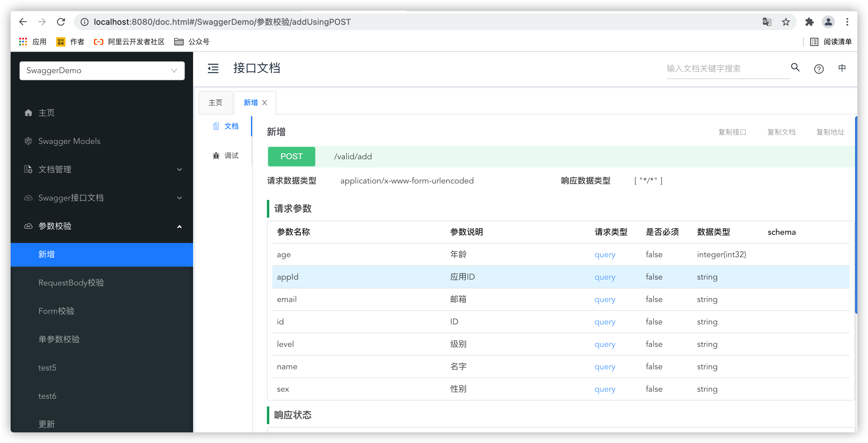Click the browser forward arrow

(x=42, y=22)
